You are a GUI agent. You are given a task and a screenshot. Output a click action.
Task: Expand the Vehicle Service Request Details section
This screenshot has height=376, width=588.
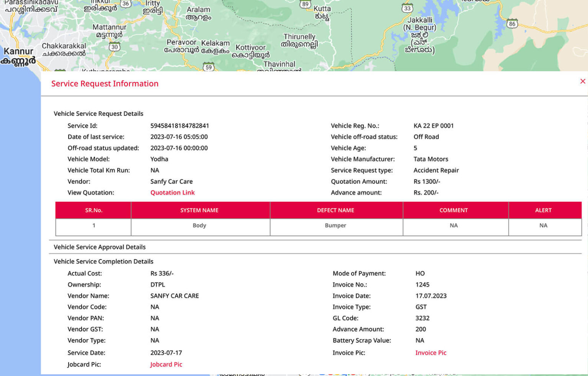point(98,113)
